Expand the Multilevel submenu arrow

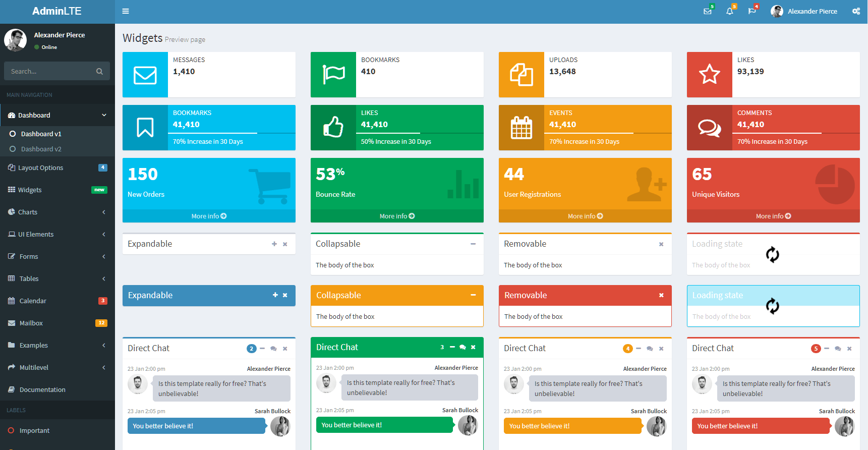pos(104,367)
